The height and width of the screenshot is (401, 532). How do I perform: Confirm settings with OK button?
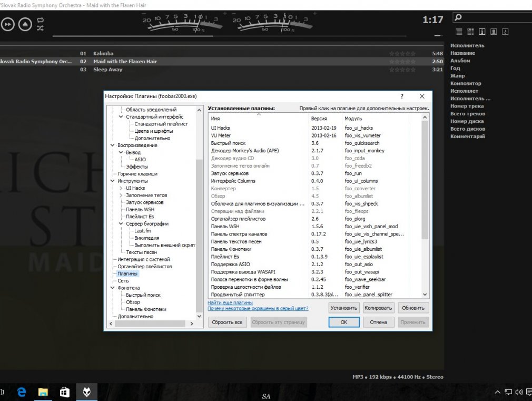pos(344,322)
